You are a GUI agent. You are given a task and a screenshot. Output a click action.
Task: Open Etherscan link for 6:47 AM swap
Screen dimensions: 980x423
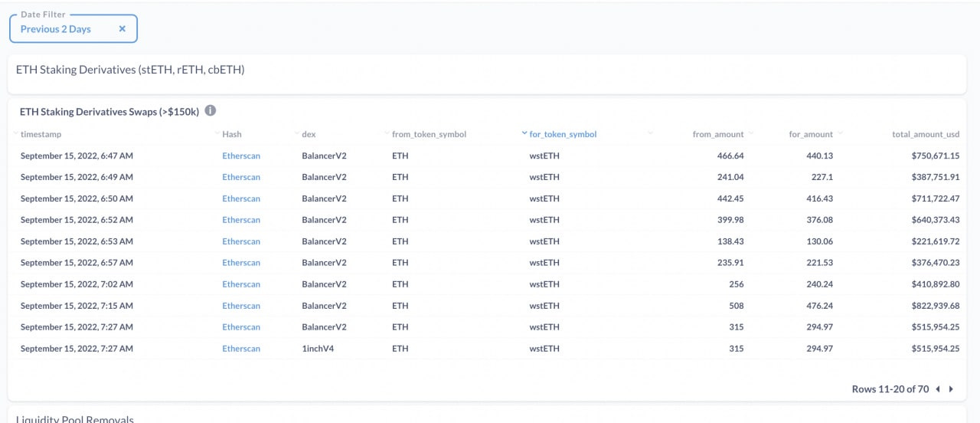241,156
